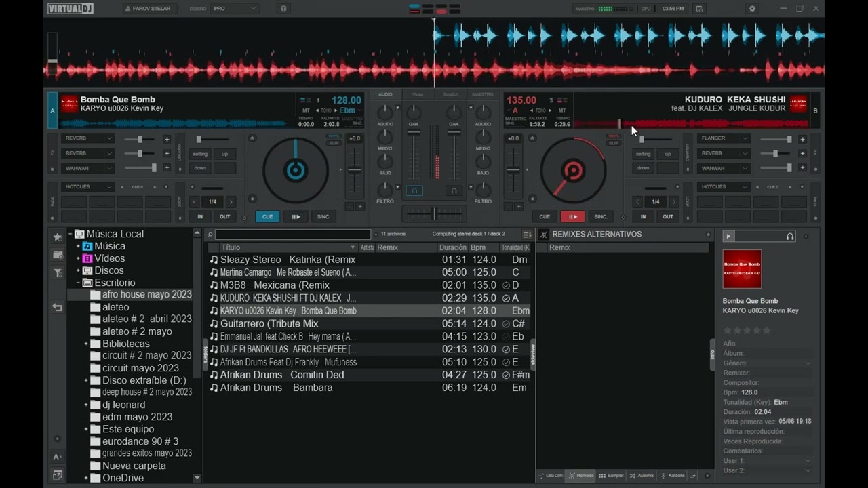Click Deck A album art thumbnail
The height and width of the screenshot is (488, 868).
69,104
